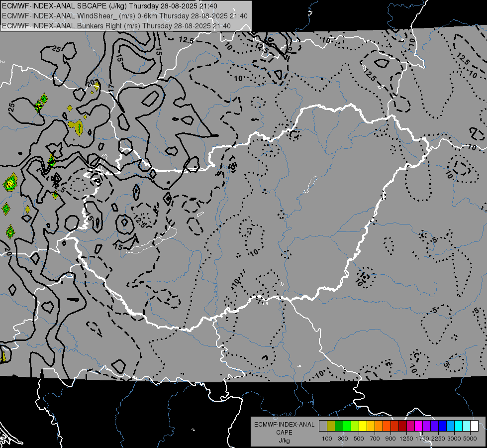Select the sky blue swatch before 3000
Image resolution: width=487 pixels, height=448 pixels.
point(451,426)
